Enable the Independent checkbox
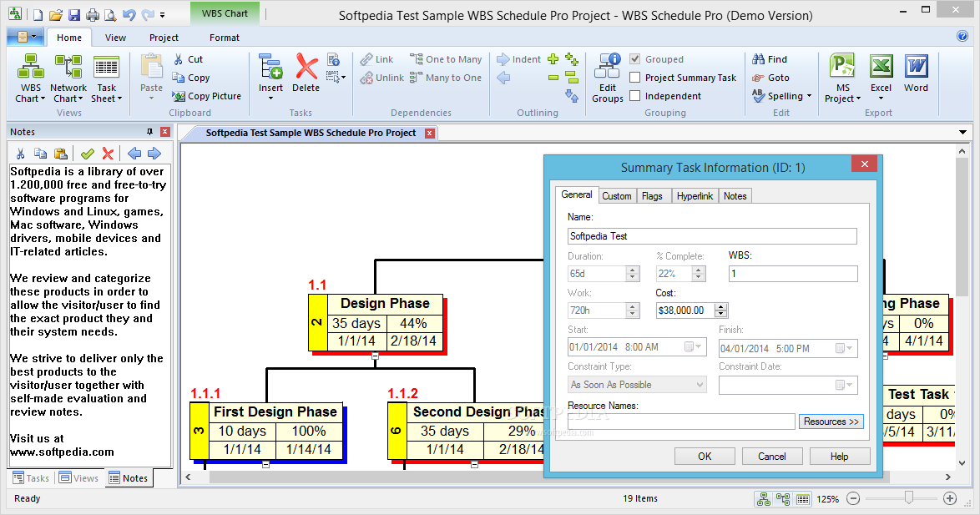980x515 pixels. (x=635, y=96)
